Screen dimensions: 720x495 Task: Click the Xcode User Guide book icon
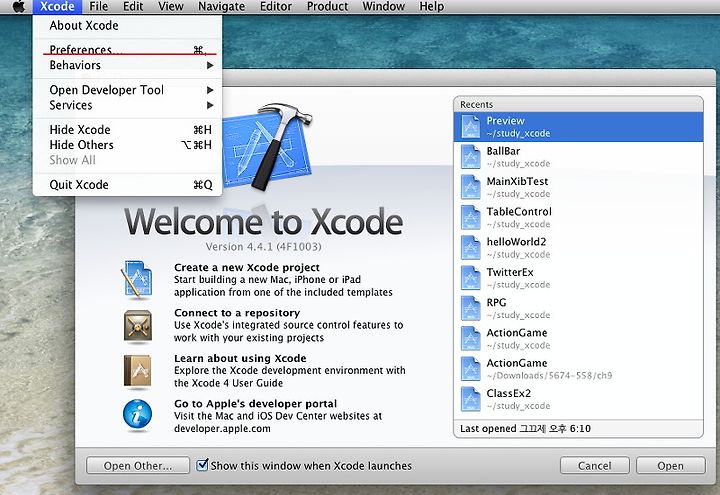point(137,371)
